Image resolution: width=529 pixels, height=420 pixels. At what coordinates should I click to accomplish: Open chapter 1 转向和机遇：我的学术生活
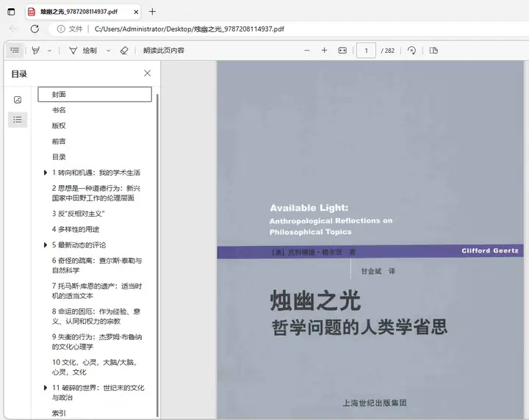pyautogui.click(x=96, y=173)
